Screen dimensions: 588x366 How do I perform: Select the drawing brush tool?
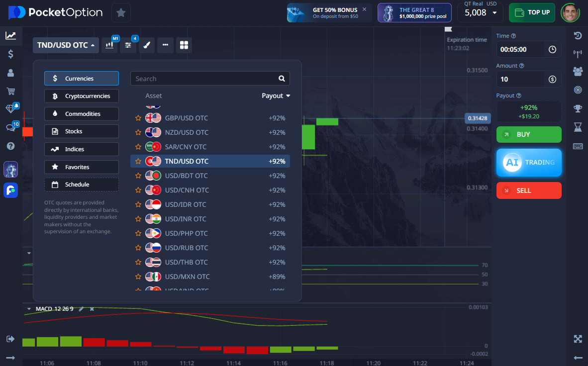[147, 45]
